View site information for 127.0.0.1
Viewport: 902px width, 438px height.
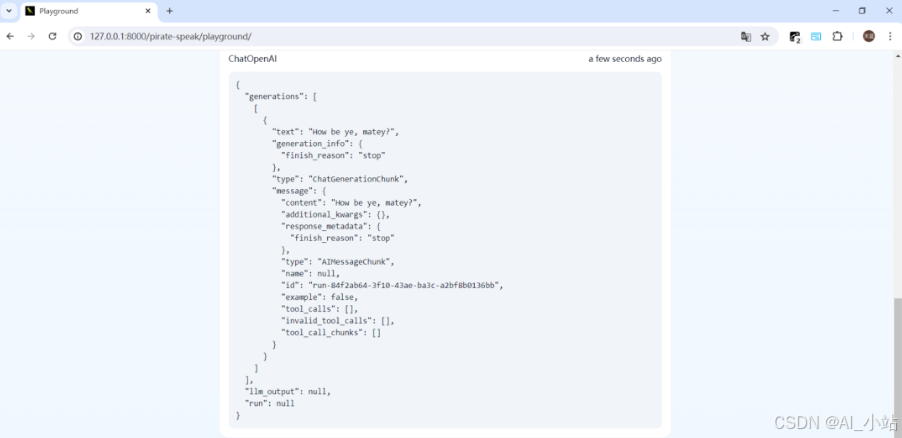coord(78,36)
